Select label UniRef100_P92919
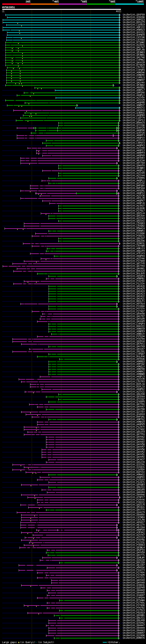This screenshot has width=146, height=644. pyautogui.click(x=133, y=613)
